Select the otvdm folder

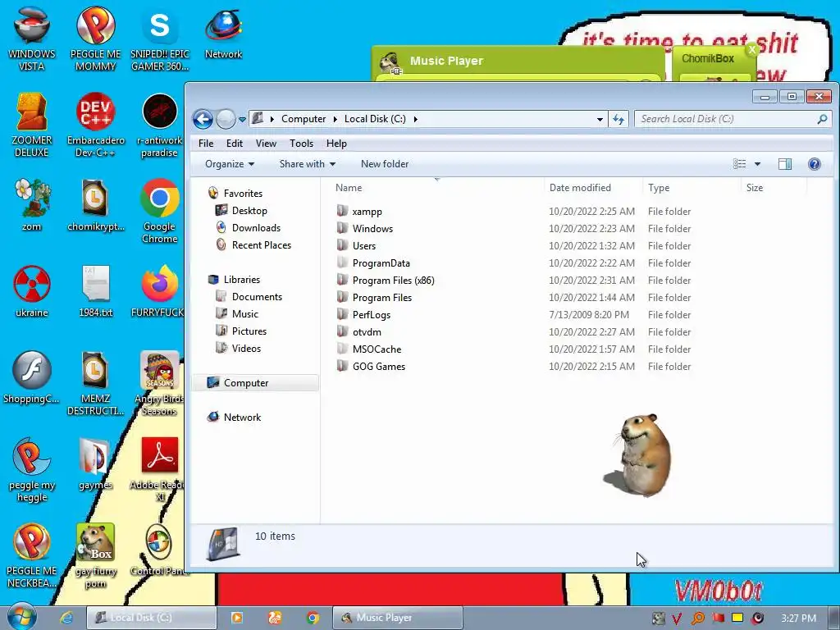click(367, 332)
